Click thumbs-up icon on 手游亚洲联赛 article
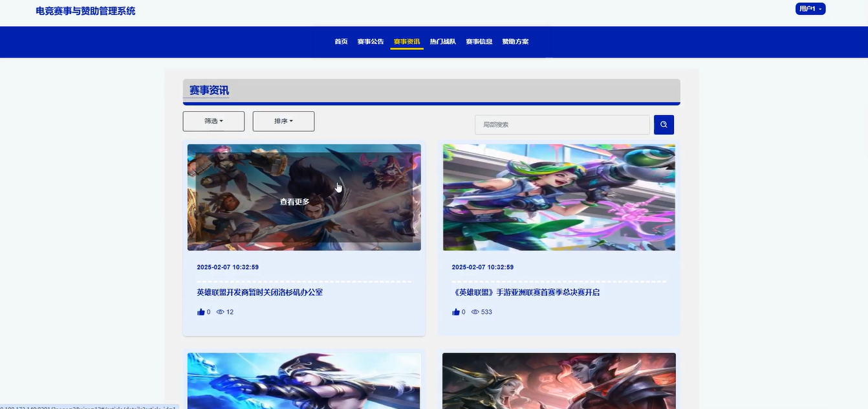Screen dimensions: 868x409 pos(456,312)
